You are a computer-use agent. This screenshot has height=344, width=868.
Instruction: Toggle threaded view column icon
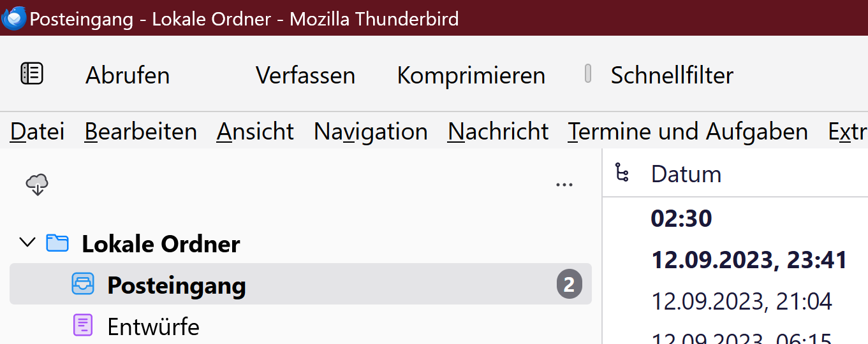[x=622, y=173]
